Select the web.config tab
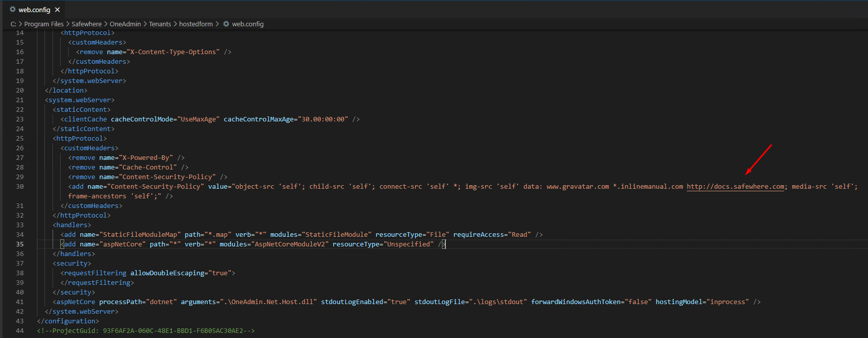The image size is (868, 338). coord(34,10)
